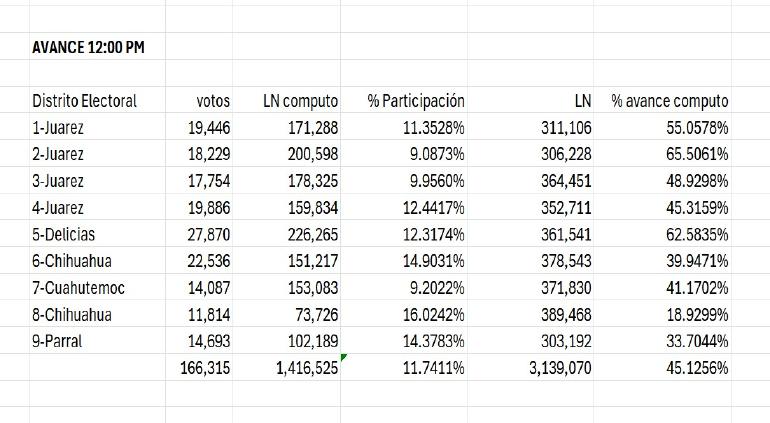This screenshot has width=770, height=423.
Task: Click the LN computo header cell
Action: [x=300, y=101]
